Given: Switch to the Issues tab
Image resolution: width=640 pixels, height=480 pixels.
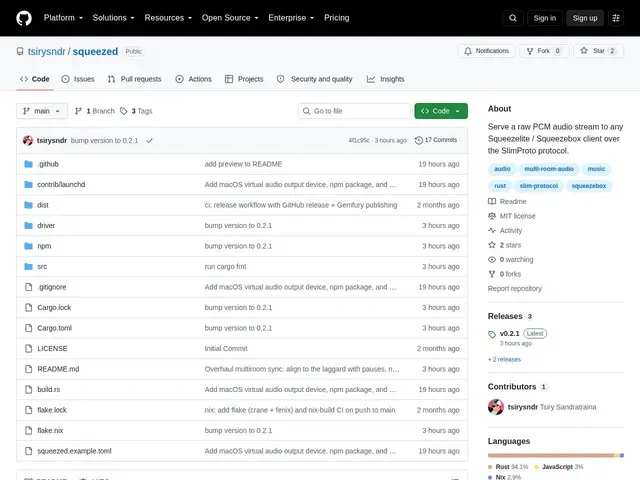Looking at the screenshot, I should 78,79.
